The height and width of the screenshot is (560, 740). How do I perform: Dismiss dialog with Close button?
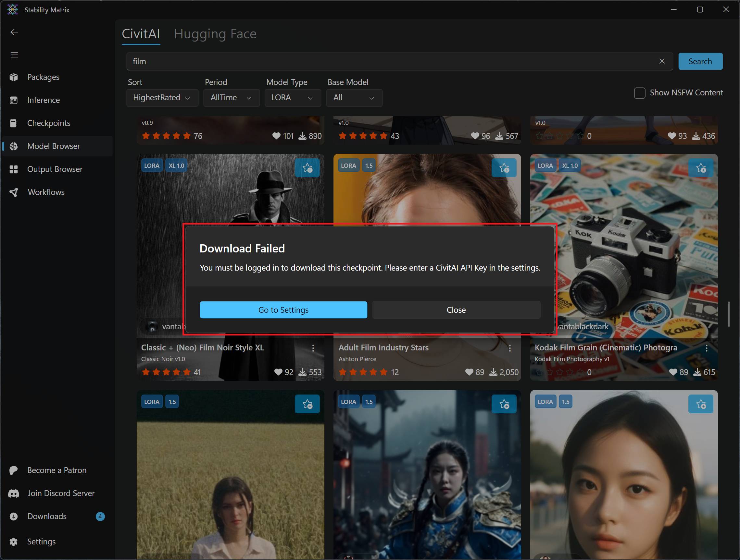(456, 310)
